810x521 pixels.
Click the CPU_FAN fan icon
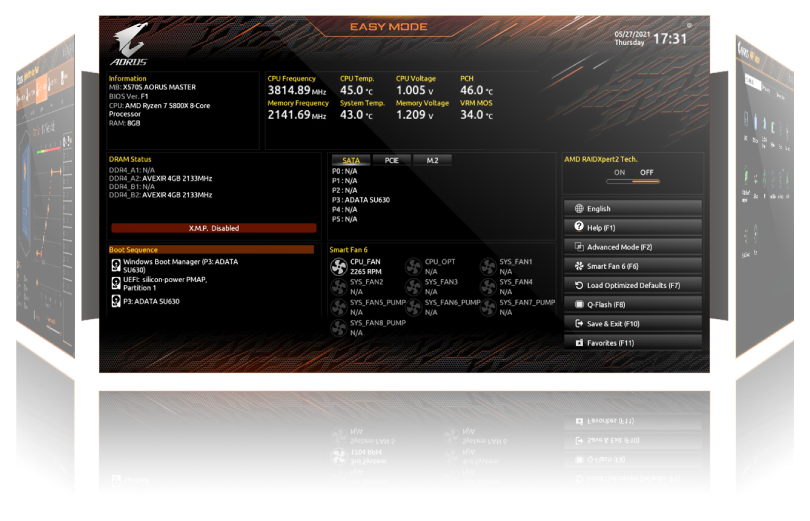[x=339, y=266]
